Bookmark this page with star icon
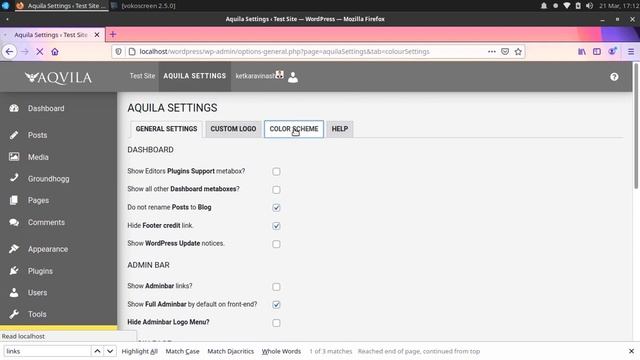Screen dimensions: 640x360 coord(518,51)
